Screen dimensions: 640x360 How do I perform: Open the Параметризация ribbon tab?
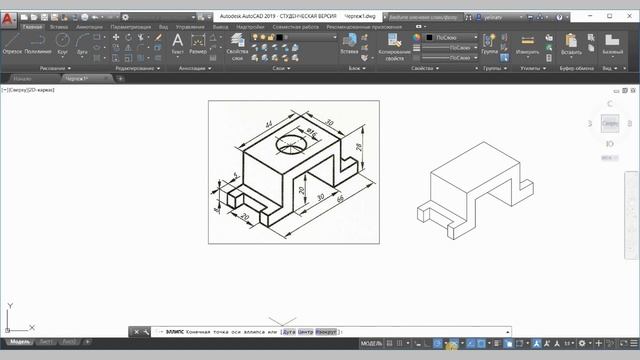point(131,27)
